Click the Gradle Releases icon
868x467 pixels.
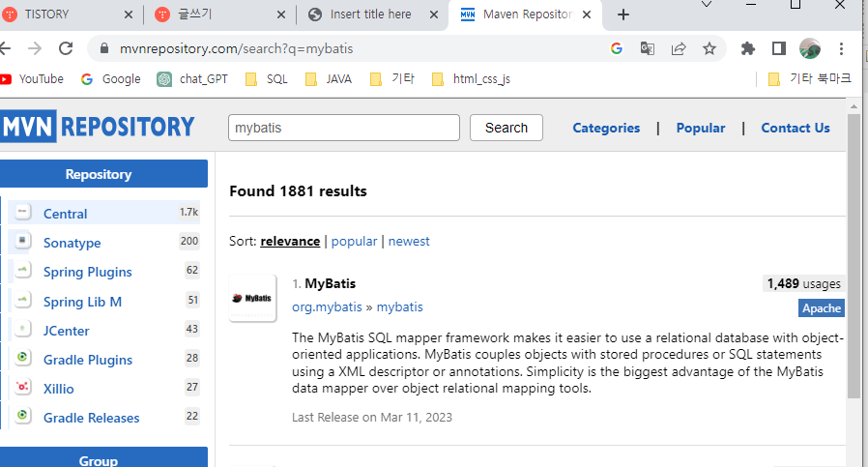[22, 416]
